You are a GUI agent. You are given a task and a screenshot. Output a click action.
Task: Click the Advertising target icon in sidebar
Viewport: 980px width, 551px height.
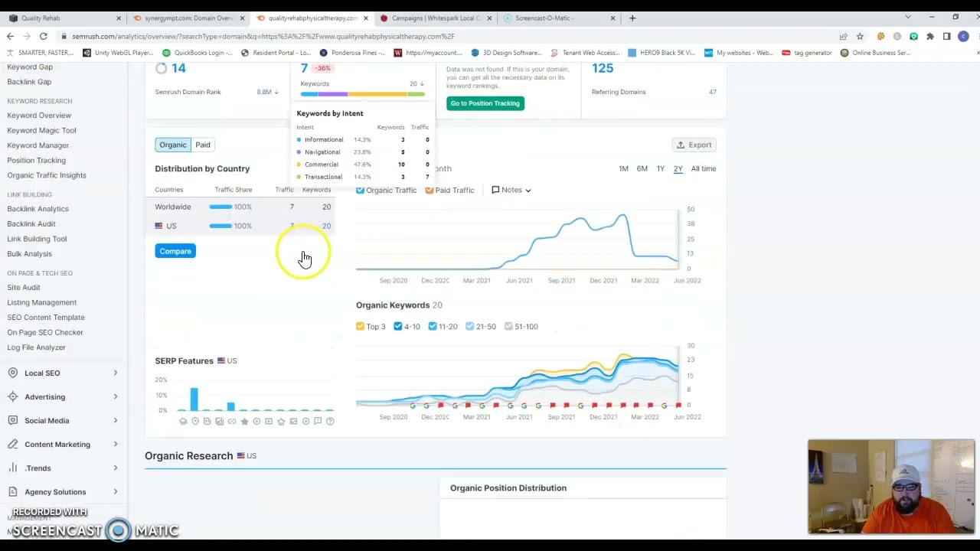coord(13,396)
